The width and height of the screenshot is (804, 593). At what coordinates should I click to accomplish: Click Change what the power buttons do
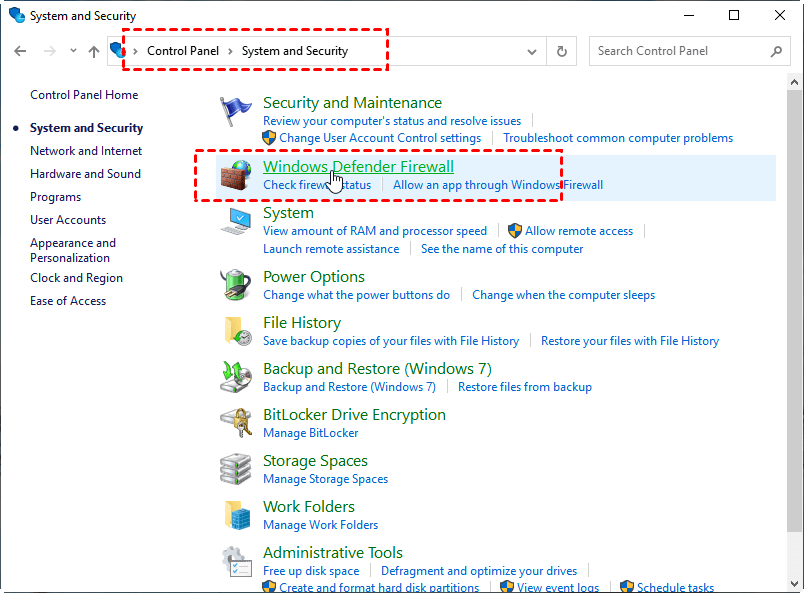tap(356, 295)
